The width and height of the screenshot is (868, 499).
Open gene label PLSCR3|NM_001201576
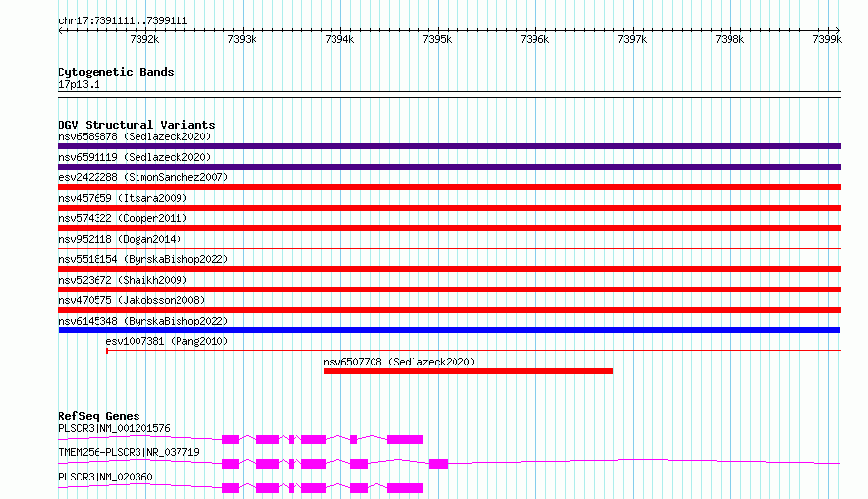[114, 428]
